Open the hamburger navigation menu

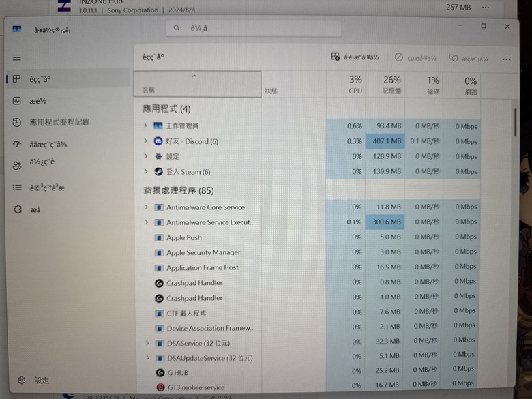tap(16, 57)
